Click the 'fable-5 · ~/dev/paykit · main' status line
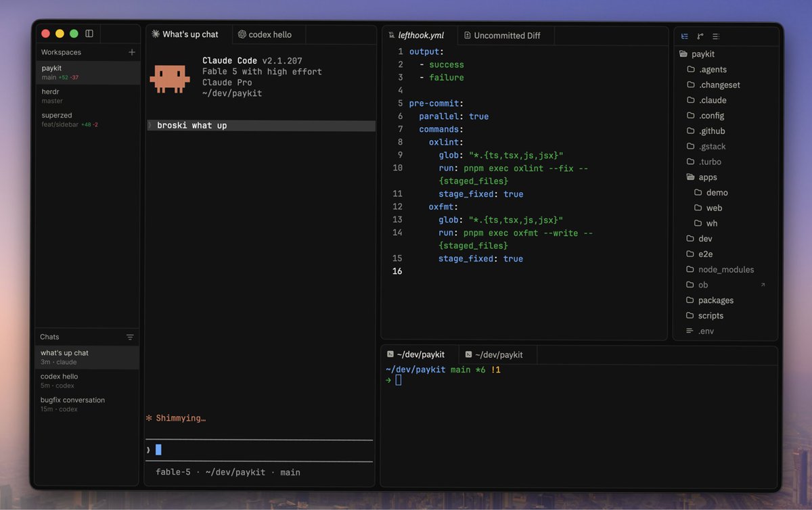The height and width of the screenshot is (510, 812). point(228,472)
